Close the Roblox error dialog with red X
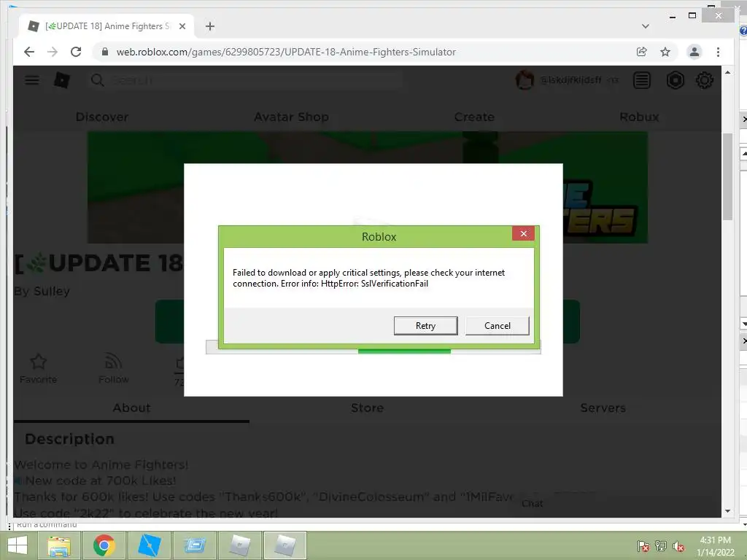 click(x=523, y=233)
